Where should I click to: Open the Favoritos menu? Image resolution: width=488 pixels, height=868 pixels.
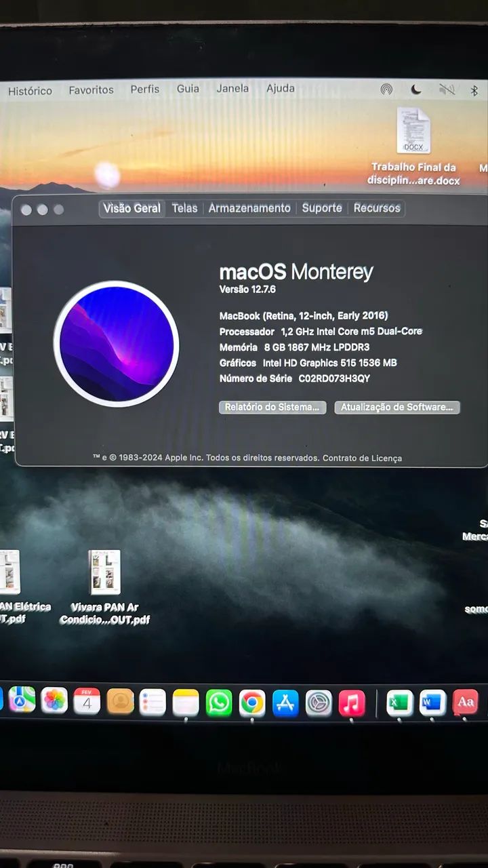(x=91, y=90)
